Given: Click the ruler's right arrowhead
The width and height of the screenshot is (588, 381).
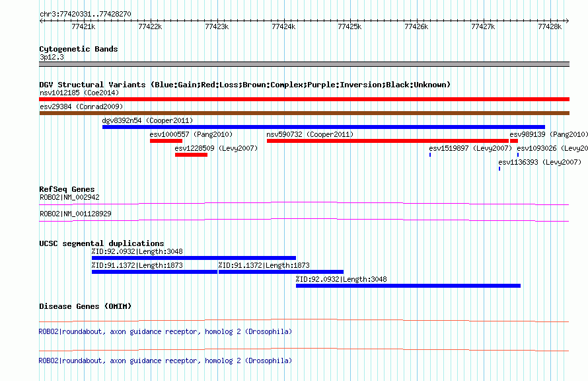Looking at the screenshot, I should point(568,21).
